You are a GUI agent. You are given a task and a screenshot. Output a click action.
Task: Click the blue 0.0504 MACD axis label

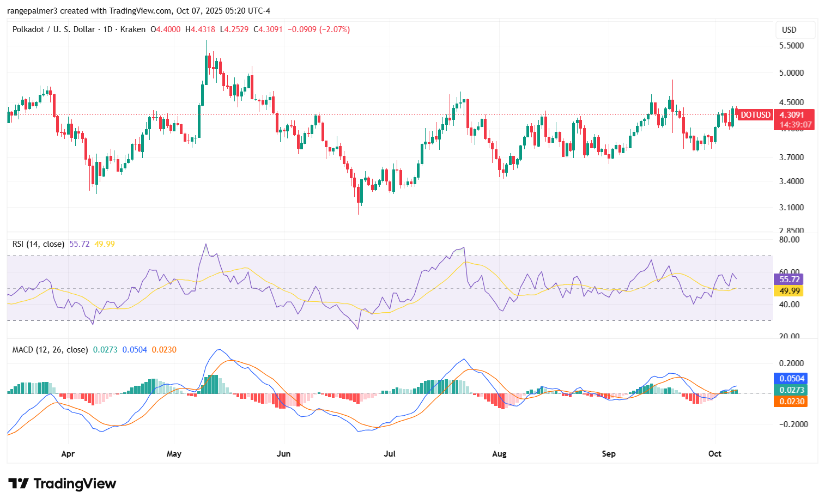[x=791, y=379]
